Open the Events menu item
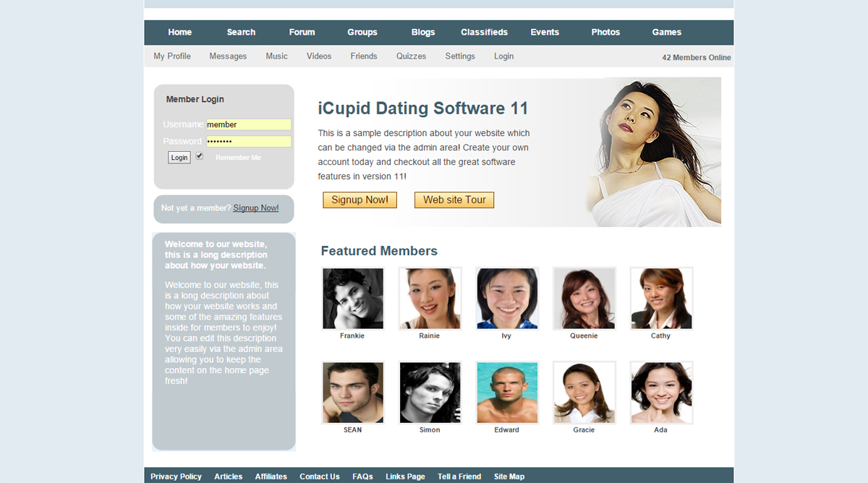Screen dimensions: 868x483 tap(545, 33)
